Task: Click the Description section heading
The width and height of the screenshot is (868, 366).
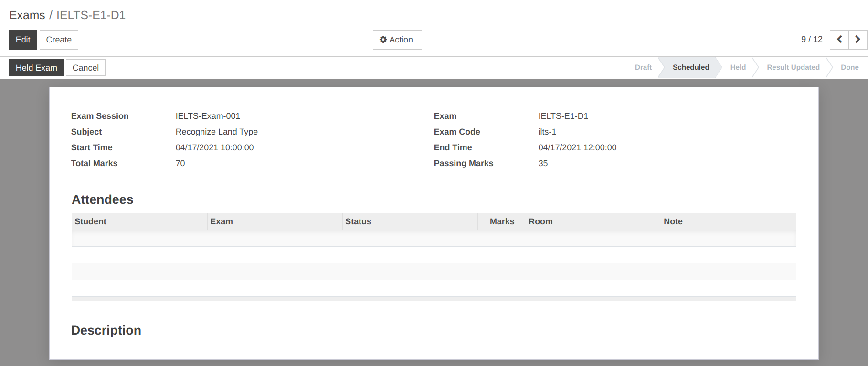Action: [106, 330]
